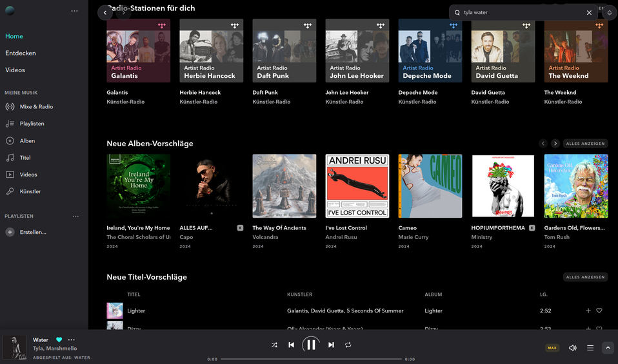
Task: Open Depeche Mode artist radio card
Action: point(430,51)
